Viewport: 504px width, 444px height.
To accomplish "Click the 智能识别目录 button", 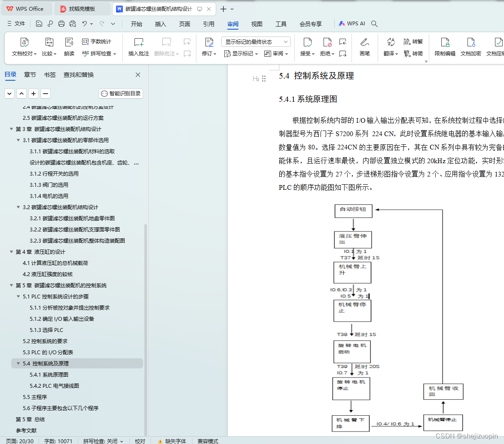I will click(121, 94).
